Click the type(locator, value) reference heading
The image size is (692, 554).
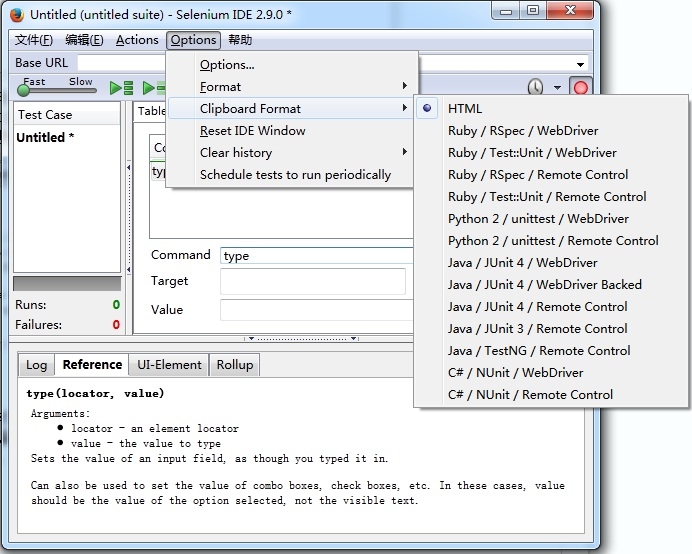pyautogui.click(x=95, y=394)
